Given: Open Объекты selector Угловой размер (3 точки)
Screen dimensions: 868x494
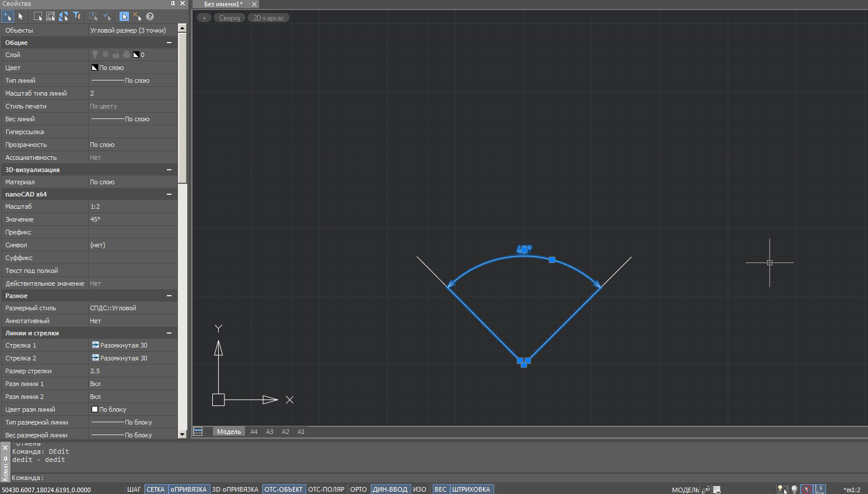Looking at the screenshot, I should 132,30.
